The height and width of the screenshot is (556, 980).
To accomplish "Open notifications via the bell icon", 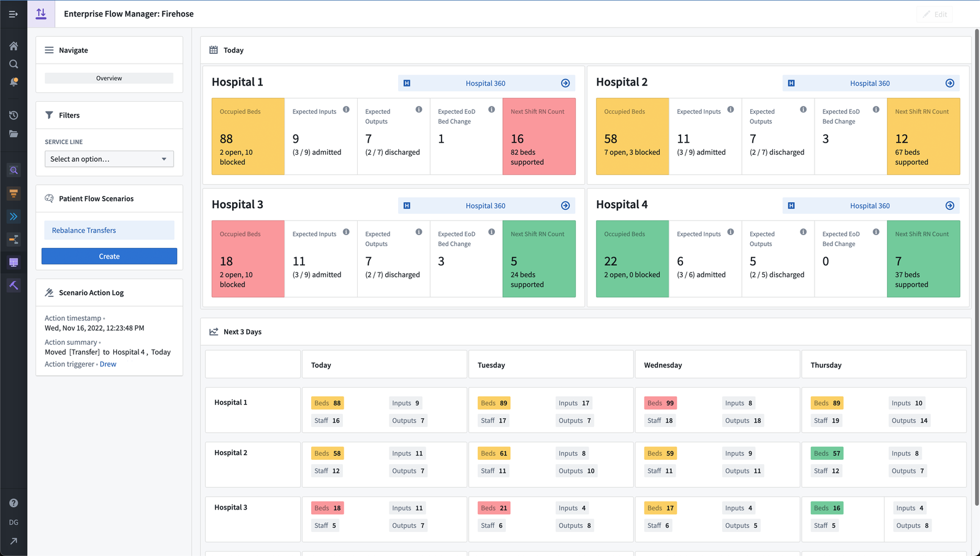I will point(13,81).
